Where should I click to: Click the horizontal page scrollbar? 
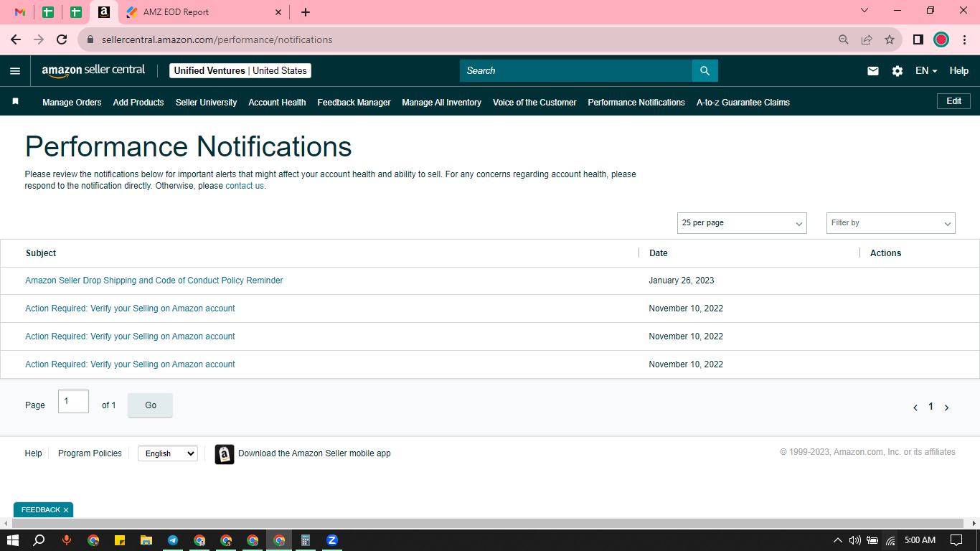[486, 523]
